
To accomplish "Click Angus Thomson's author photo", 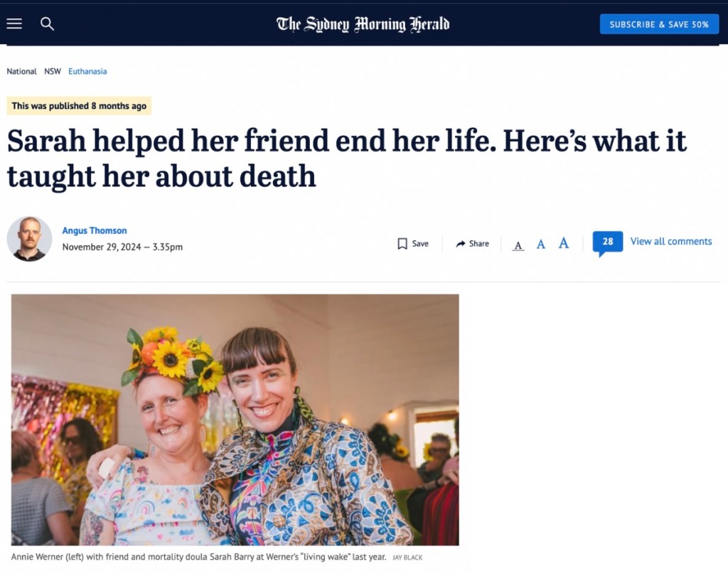I will [29, 239].
